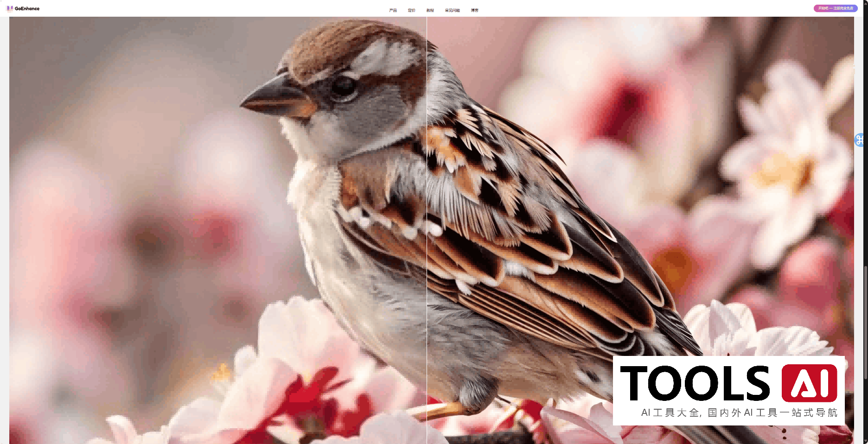Viewport: 868px width, 444px height.
Task: Click the scrollbar up arrow
Action: pos(865,2)
